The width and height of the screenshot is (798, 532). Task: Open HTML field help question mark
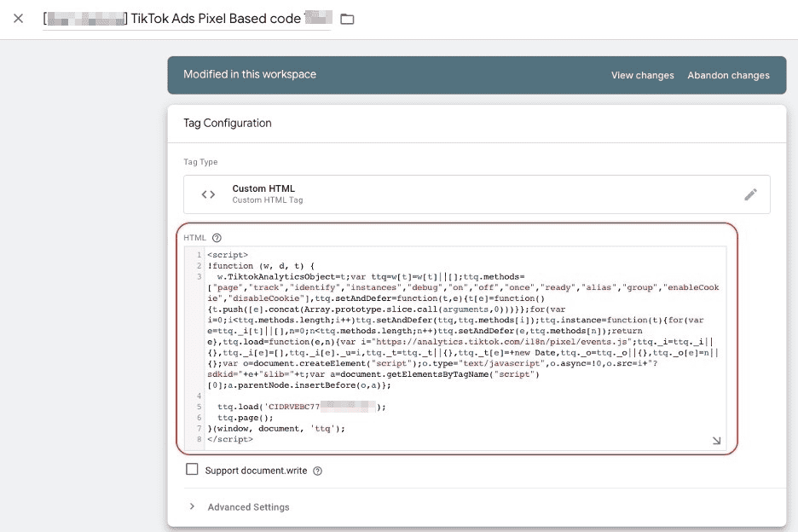click(x=217, y=238)
